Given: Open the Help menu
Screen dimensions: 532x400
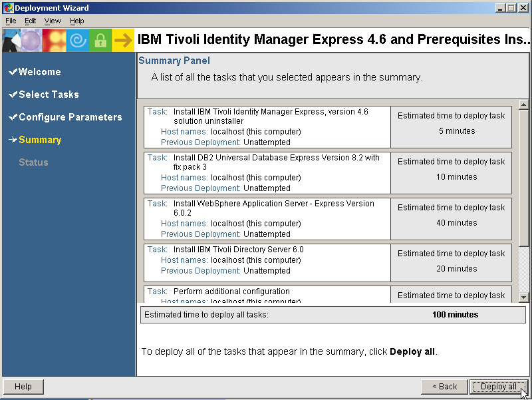Looking at the screenshot, I should click(x=77, y=21).
